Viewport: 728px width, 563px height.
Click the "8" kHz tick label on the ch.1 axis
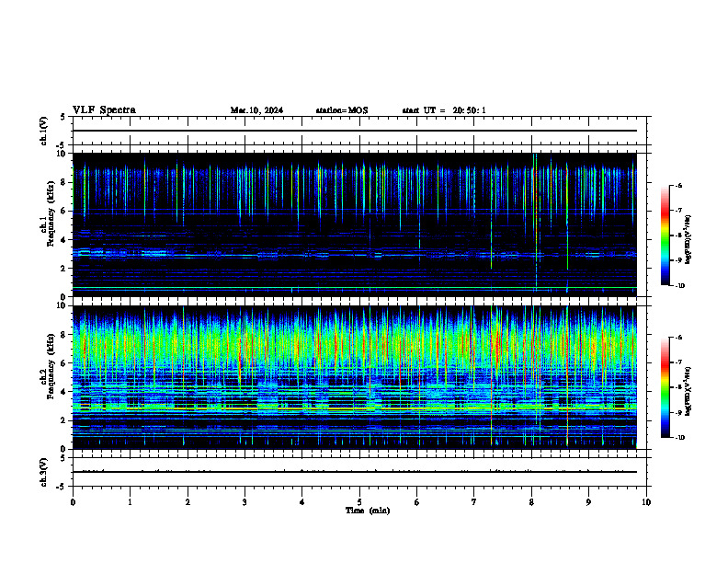click(x=64, y=182)
